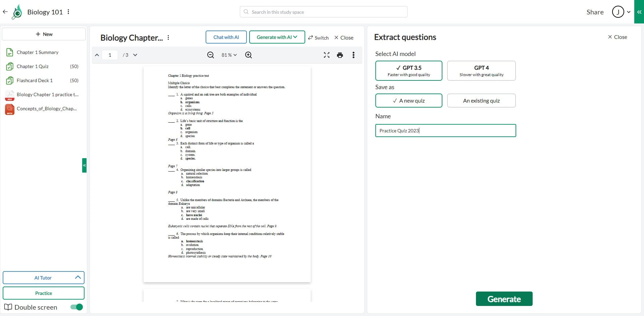This screenshot has width=644, height=316.
Task: Print the PDF document
Action: click(340, 55)
